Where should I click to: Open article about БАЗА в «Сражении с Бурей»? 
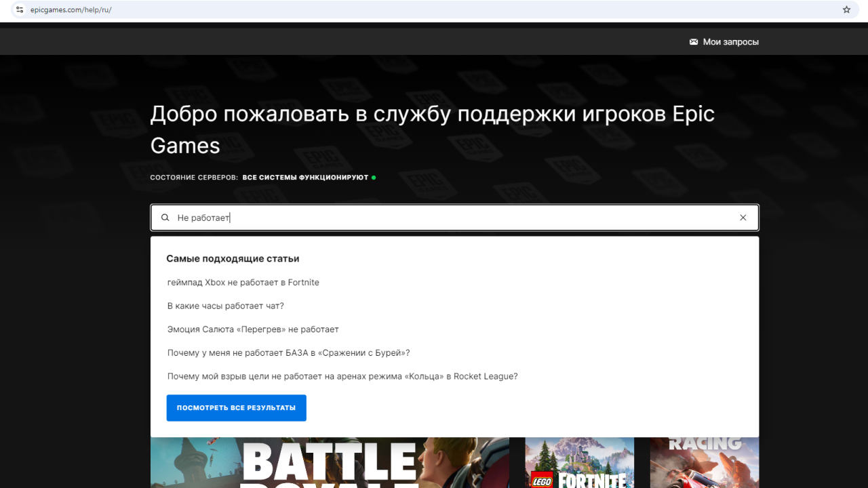(x=289, y=353)
